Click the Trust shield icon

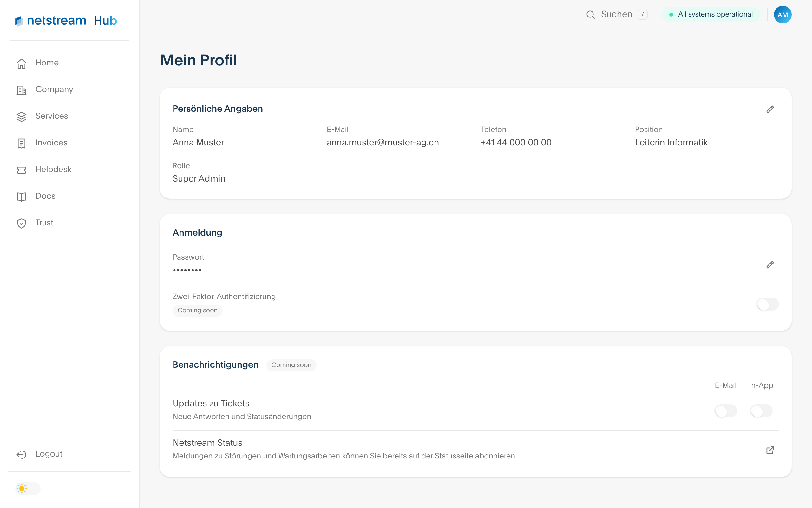point(22,224)
